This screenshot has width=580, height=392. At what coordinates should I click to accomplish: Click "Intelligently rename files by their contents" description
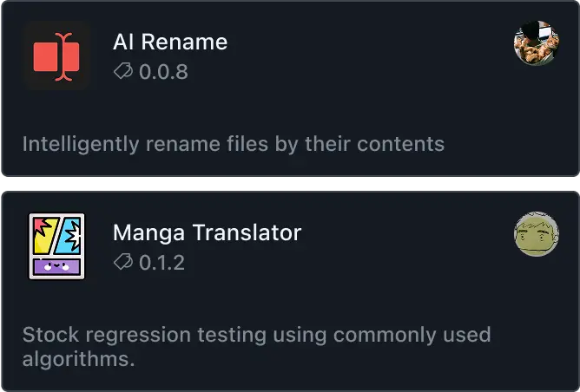233,143
